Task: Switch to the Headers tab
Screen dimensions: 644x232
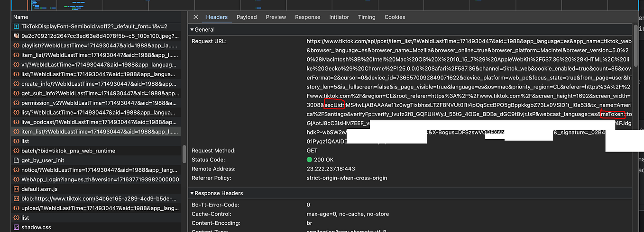Action: coord(217,17)
